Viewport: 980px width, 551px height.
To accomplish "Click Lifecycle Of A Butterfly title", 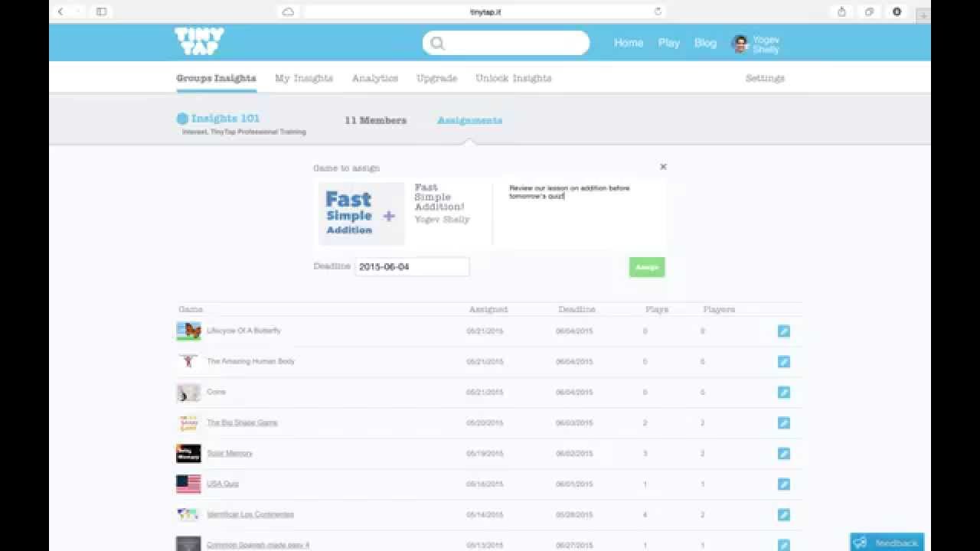I will [243, 331].
